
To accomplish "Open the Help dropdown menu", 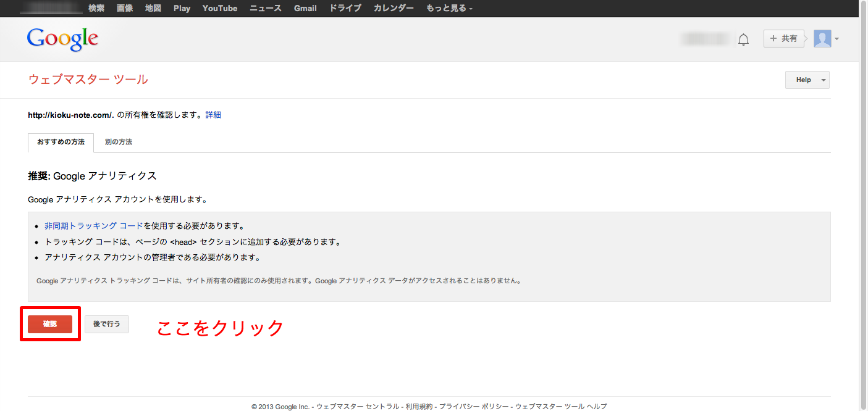I will pyautogui.click(x=807, y=80).
